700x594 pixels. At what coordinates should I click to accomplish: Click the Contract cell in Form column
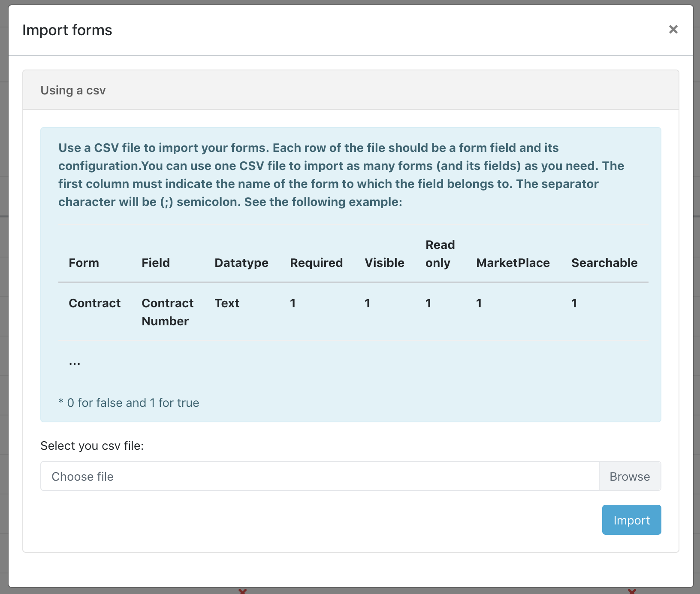click(94, 303)
